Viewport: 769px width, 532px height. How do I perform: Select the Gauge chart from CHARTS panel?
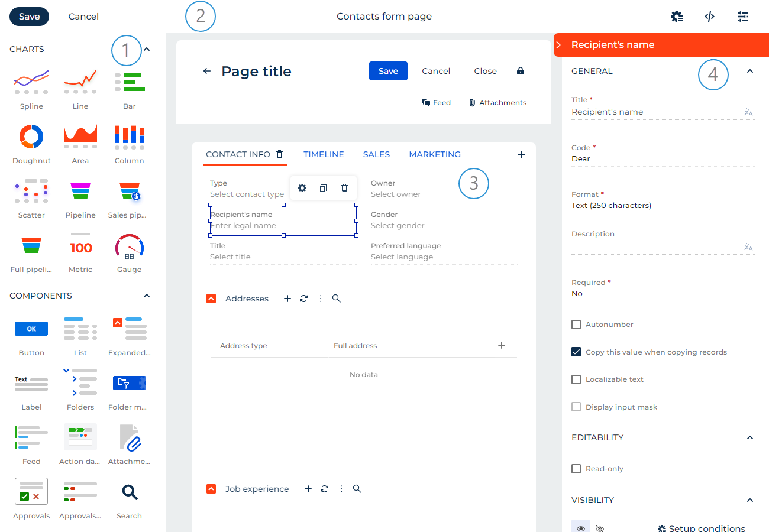click(129, 248)
